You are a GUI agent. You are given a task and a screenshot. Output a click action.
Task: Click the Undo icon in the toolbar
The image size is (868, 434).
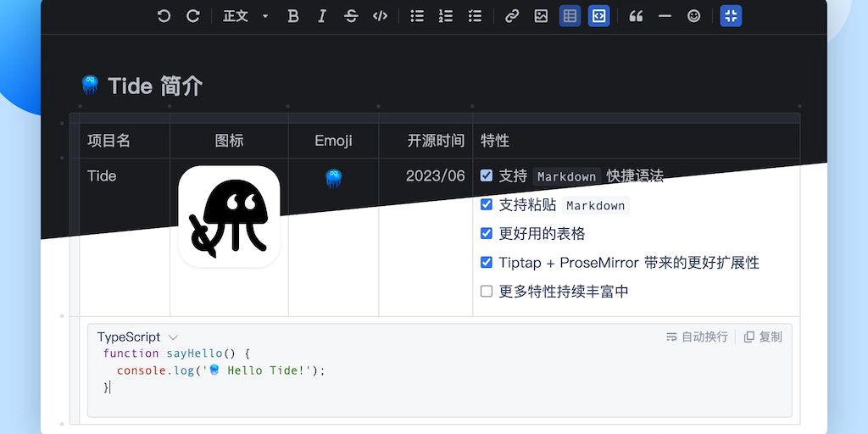[164, 16]
